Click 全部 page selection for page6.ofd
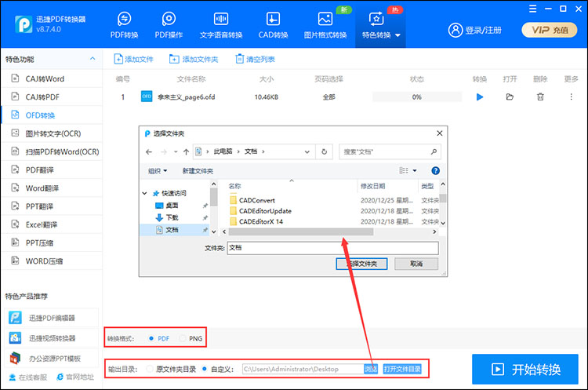The height and width of the screenshot is (390, 588). coord(328,97)
